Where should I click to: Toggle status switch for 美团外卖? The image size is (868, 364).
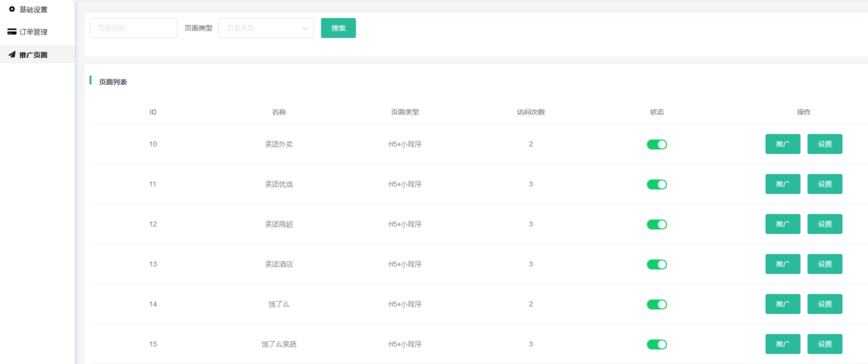pyautogui.click(x=657, y=144)
